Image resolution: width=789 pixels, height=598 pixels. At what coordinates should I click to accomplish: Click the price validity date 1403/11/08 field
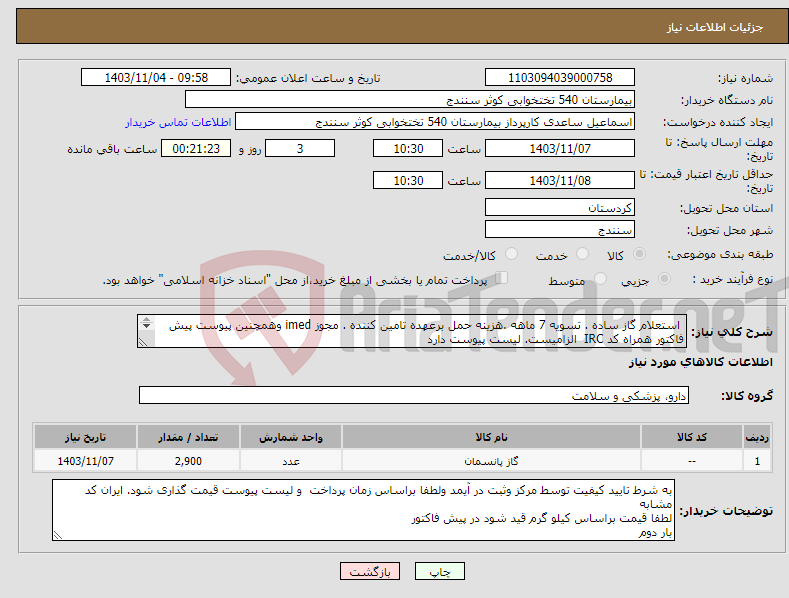click(x=560, y=180)
